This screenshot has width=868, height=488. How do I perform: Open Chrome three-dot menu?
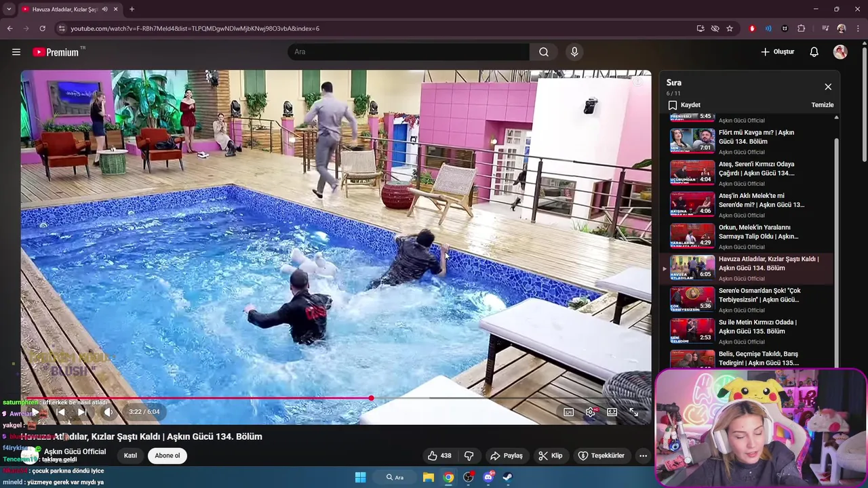point(859,28)
